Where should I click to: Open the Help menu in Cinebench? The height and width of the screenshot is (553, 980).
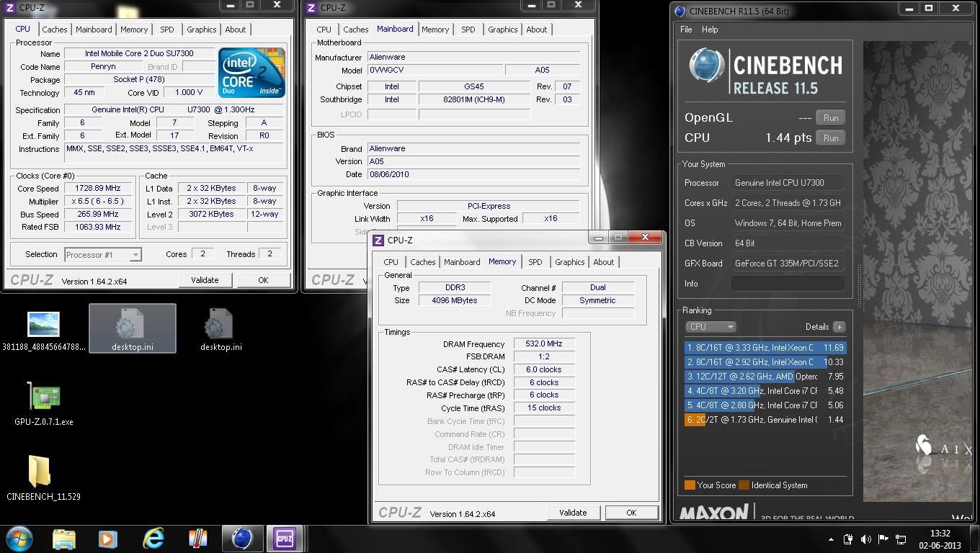[710, 30]
